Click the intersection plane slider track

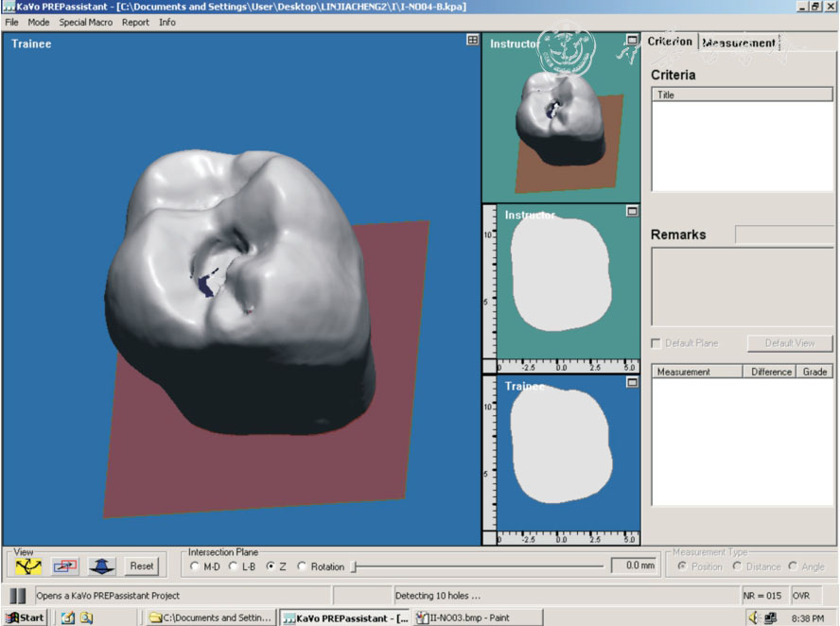pos(478,566)
